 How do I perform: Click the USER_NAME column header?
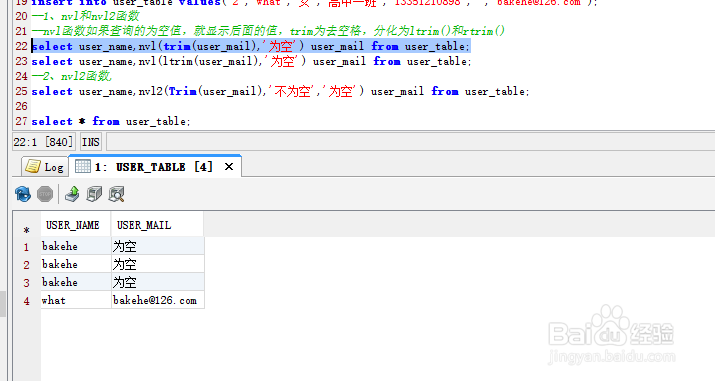pyautogui.click(x=76, y=225)
